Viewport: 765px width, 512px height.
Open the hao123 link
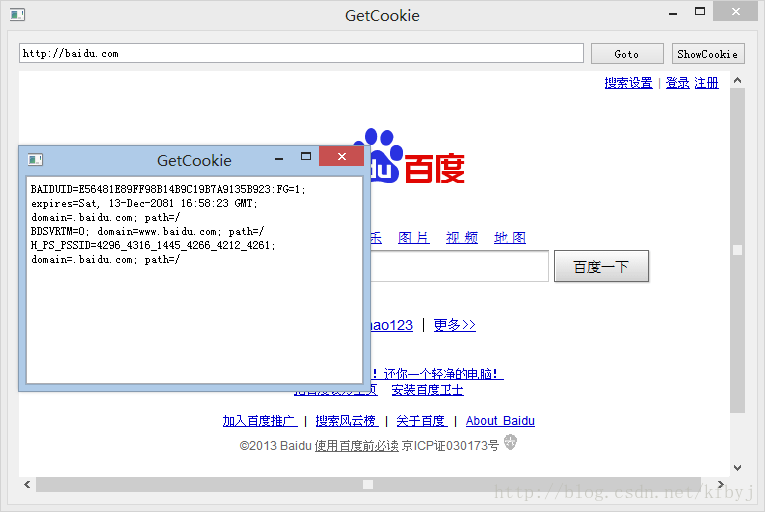pyautogui.click(x=392, y=325)
